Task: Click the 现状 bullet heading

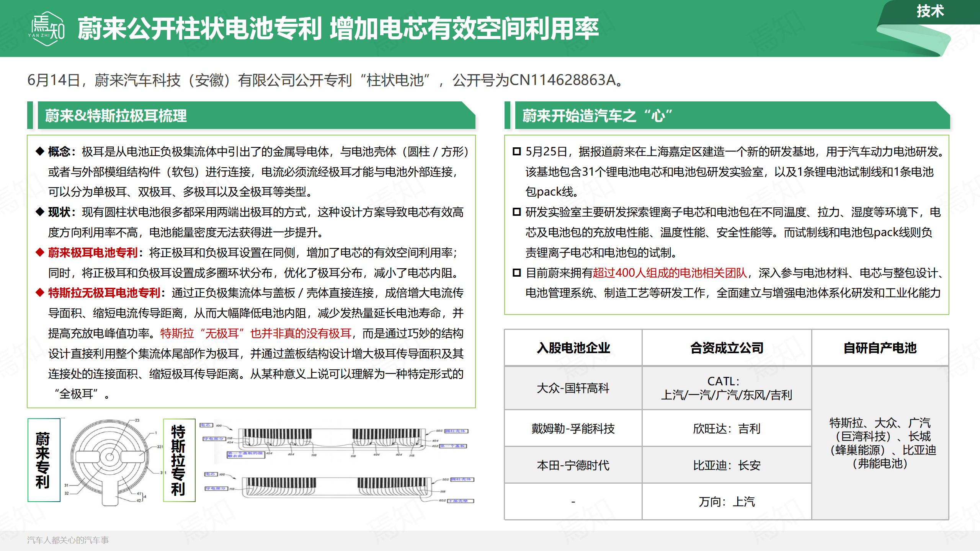Action: point(59,212)
